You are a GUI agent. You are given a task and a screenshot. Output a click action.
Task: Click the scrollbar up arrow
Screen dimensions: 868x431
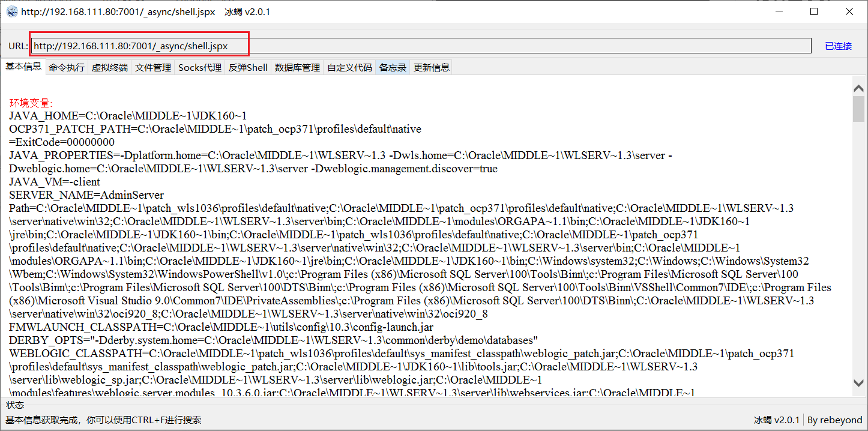(858, 88)
